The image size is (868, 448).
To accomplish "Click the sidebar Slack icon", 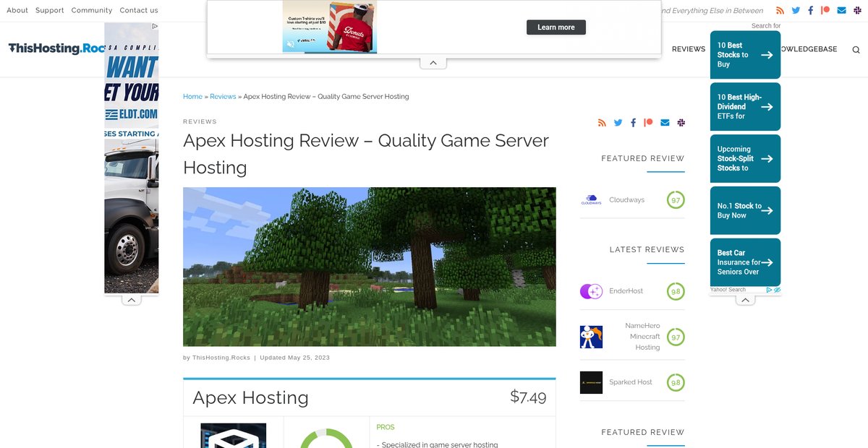I will [x=681, y=123].
